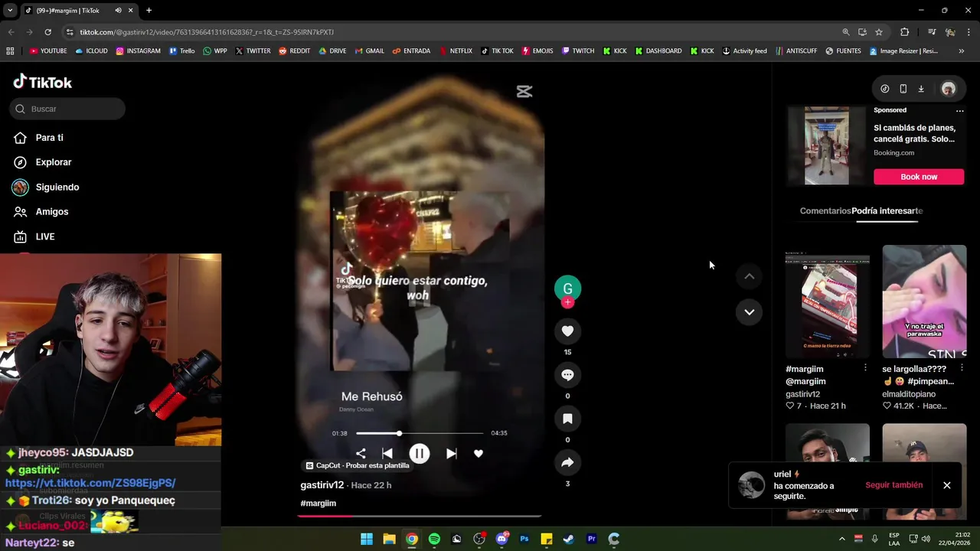
Task: Open options for 'se largollaa' recommended video
Action: (x=962, y=369)
